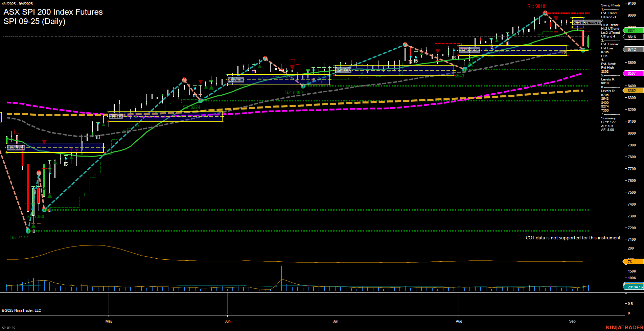644x331 pixels.
Task: Click the S2: 8400 support label on the chart
Action: tap(294, 92)
